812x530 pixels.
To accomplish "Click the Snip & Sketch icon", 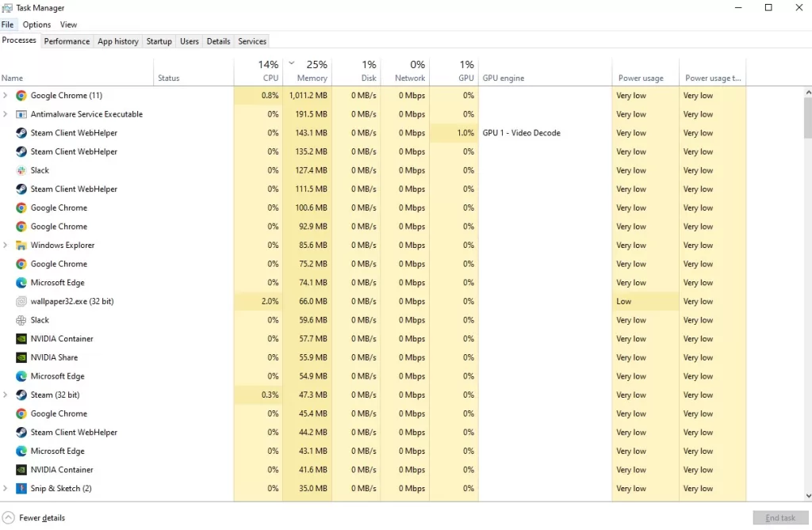I will pos(21,489).
